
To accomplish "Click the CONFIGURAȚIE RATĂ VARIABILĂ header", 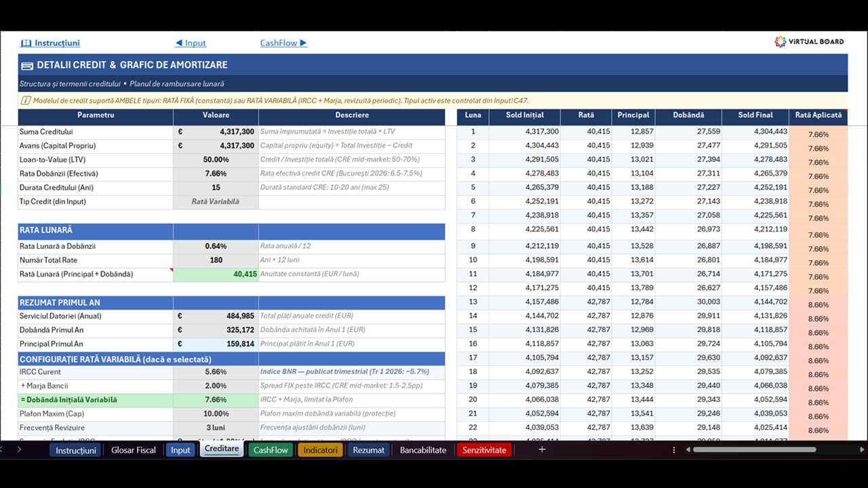I will [231, 359].
